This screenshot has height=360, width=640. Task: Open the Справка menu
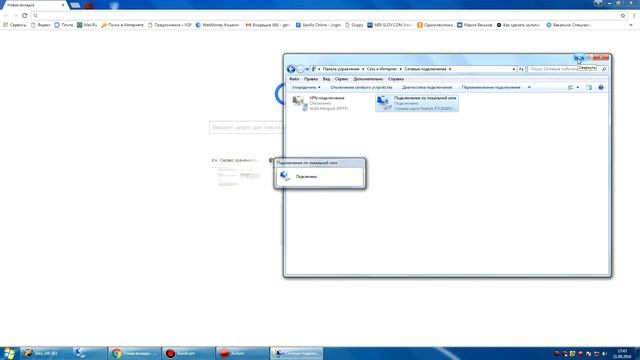396,79
